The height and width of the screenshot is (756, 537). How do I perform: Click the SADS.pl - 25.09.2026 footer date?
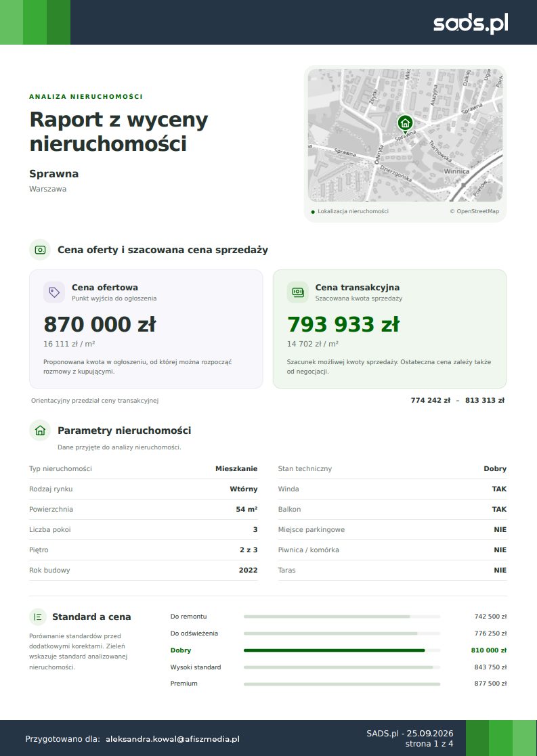click(x=410, y=734)
